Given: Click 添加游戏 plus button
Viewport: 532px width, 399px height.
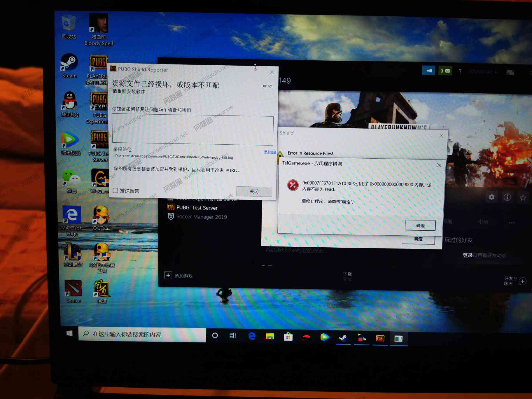Looking at the screenshot, I should [x=168, y=275].
